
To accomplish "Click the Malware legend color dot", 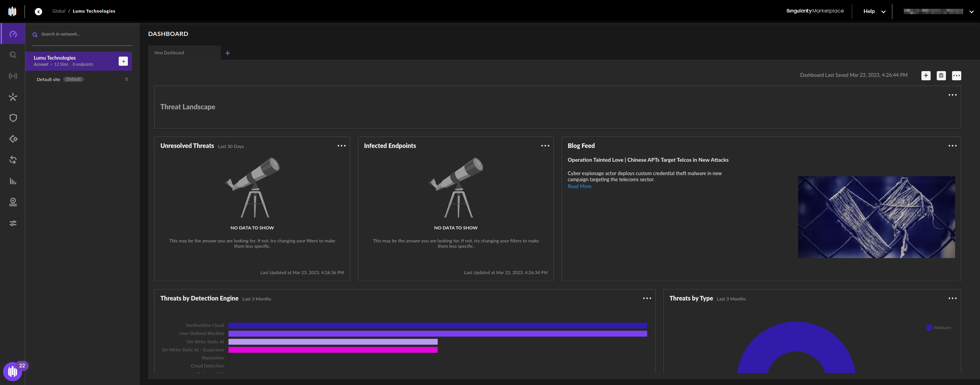I will click(x=929, y=328).
